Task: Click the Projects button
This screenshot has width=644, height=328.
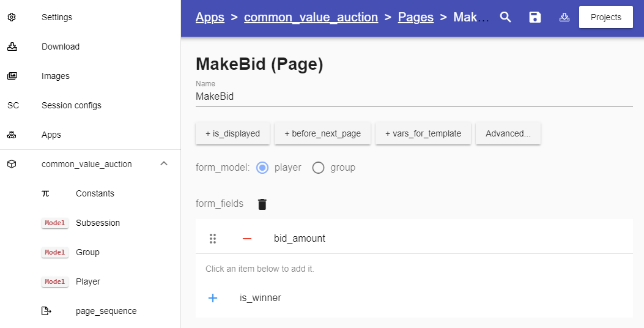Action: point(606,17)
